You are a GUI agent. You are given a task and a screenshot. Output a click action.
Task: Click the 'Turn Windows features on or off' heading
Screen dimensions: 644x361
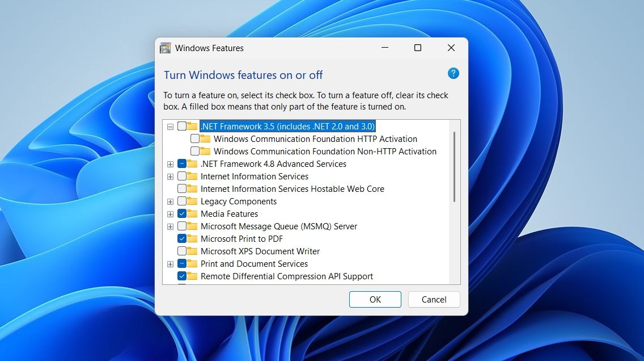coord(243,75)
